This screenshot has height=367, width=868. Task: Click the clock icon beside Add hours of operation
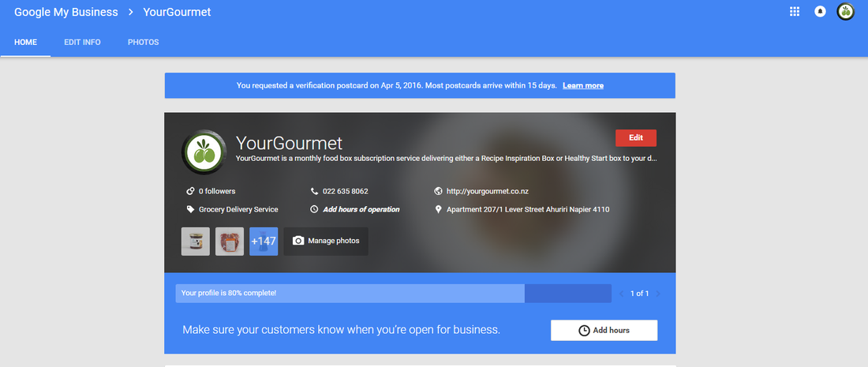tap(314, 210)
